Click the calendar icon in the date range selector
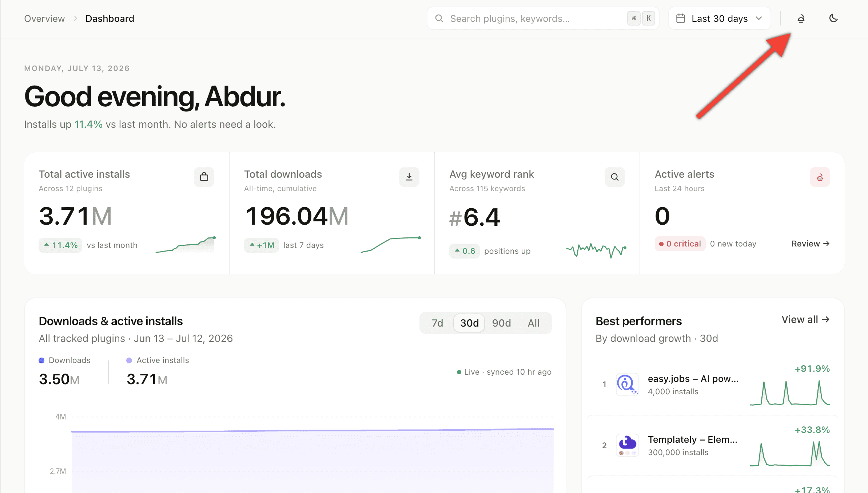This screenshot has width=868, height=493. pos(681,19)
